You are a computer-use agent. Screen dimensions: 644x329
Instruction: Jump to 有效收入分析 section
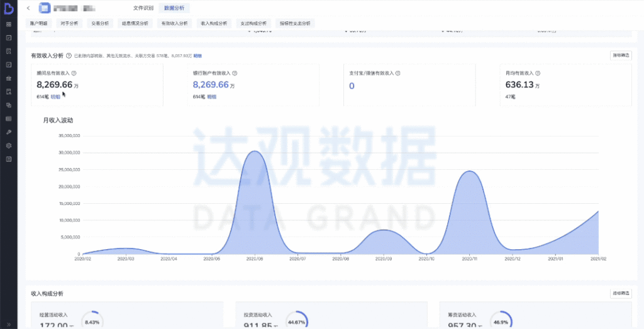pyautogui.click(x=175, y=23)
